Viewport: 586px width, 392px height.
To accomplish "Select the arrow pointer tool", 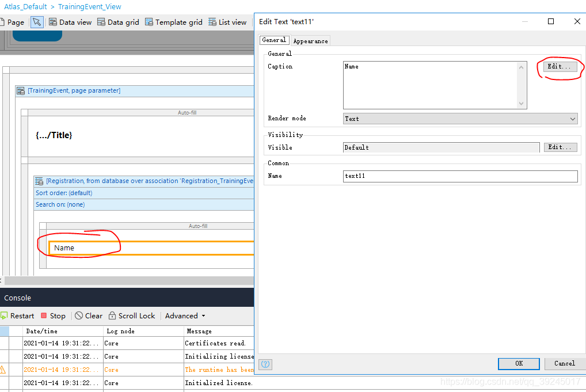I will point(37,22).
